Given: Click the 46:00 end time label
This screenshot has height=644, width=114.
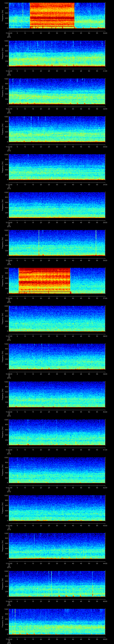Looking at the screenshot, I should (x=105, y=639).
